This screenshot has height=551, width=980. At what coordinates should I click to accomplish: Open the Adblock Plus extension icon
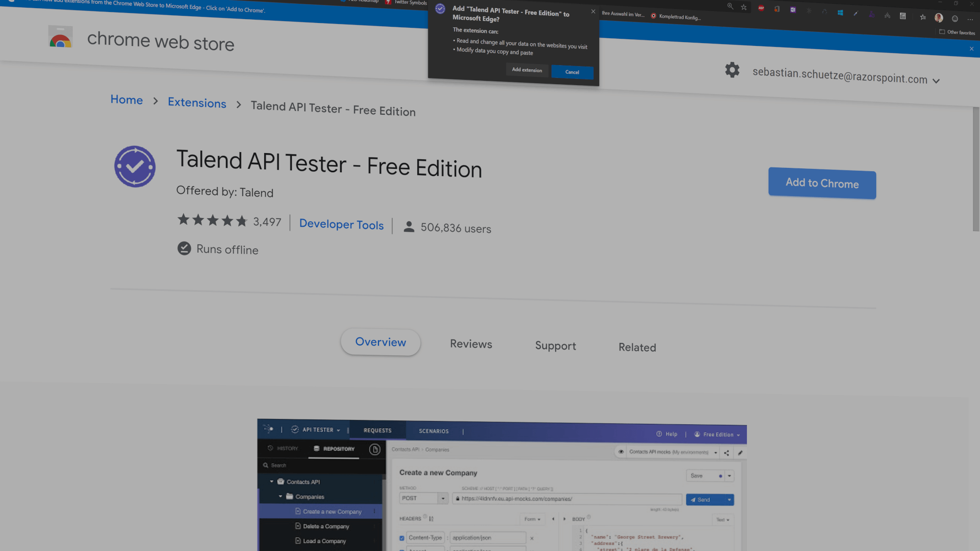(761, 8)
